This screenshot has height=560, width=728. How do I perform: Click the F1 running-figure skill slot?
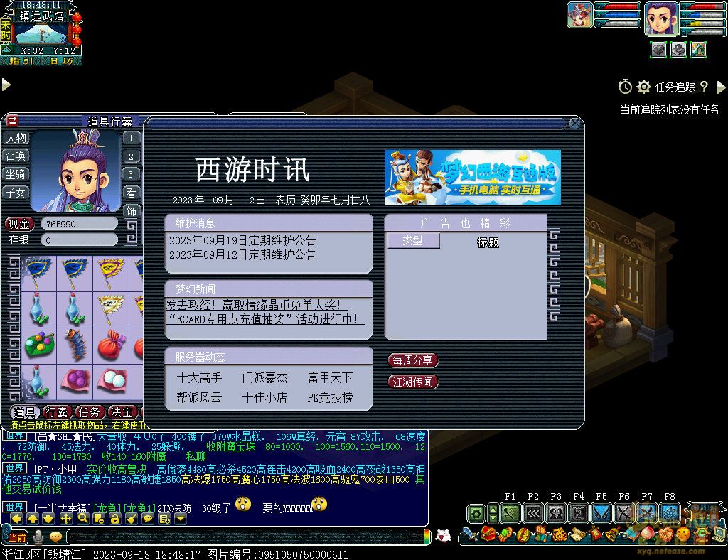[x=510, y=514]
